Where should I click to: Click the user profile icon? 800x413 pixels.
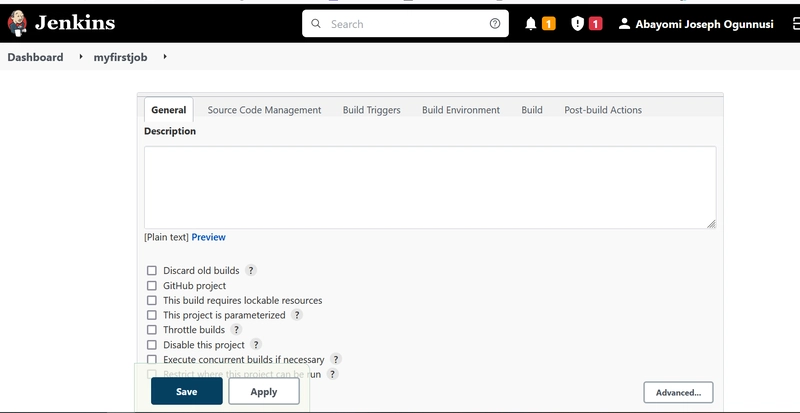tap(625, 24)
